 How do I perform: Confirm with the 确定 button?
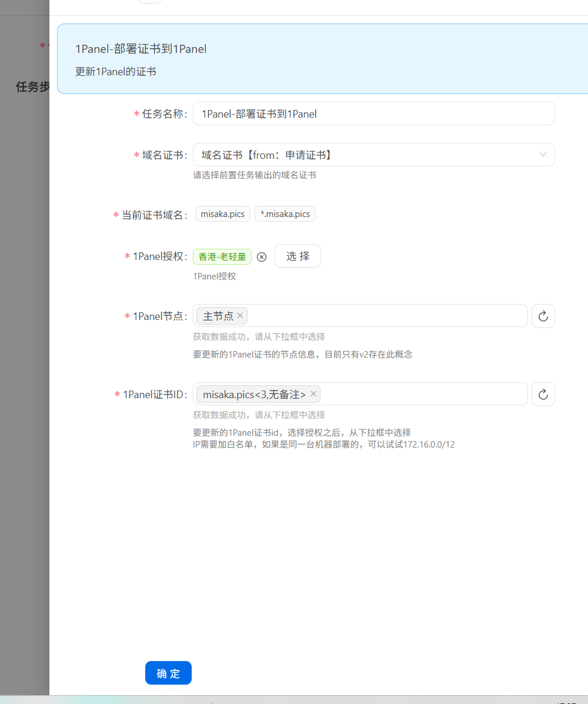(168, 673)
